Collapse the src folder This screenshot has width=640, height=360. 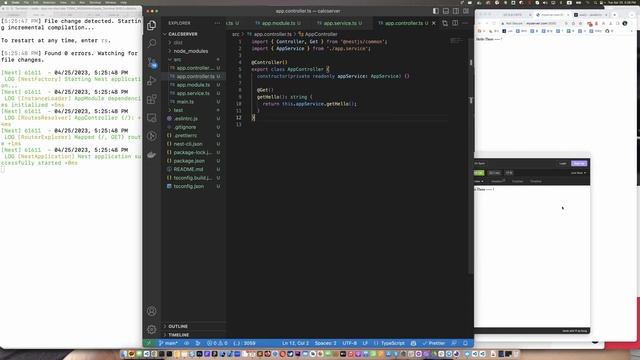click(x=178, y=60)
